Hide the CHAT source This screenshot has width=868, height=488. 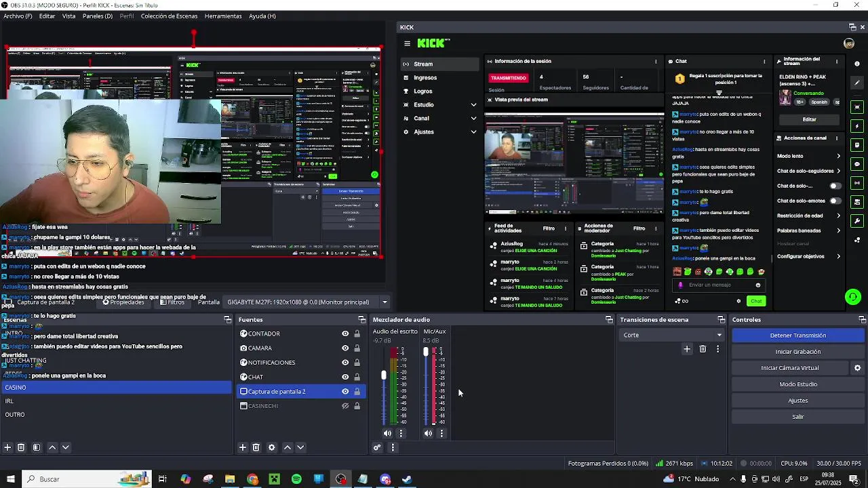pyautogui.click(x=345, y=377)
